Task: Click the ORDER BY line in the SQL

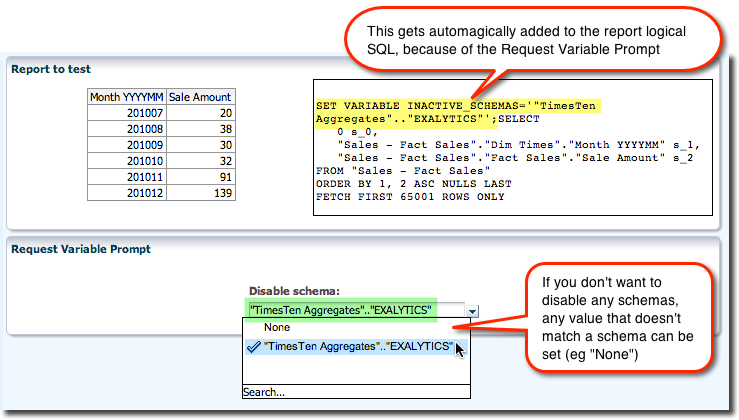Action: 413,184
